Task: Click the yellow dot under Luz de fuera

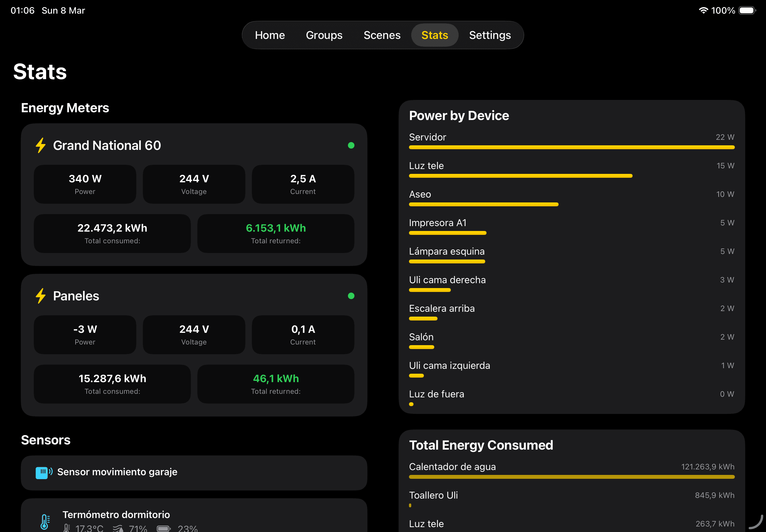Action: 411,404
